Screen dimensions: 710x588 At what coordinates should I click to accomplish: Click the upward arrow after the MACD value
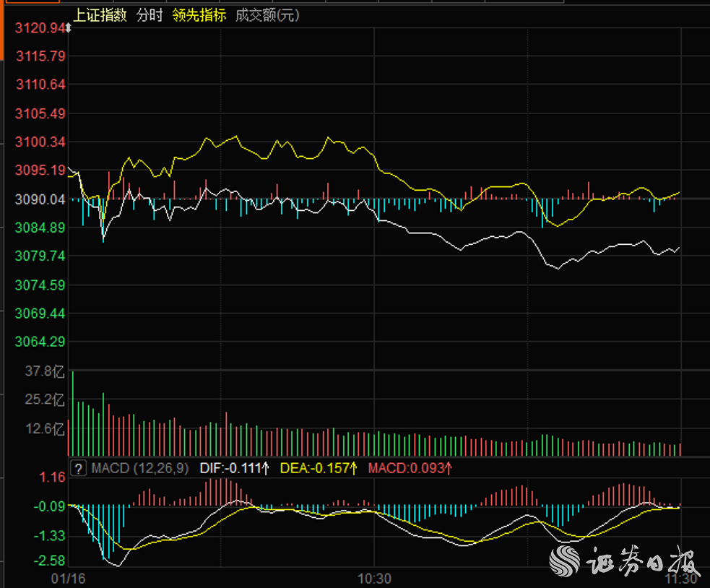tap(448, 468)
